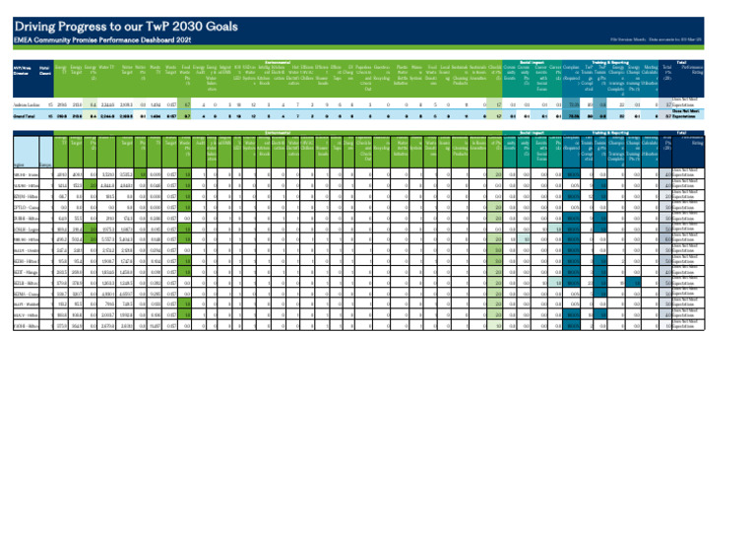
Task: Click the "Environmental" group header of the lower hotel table
Action: 278,133
